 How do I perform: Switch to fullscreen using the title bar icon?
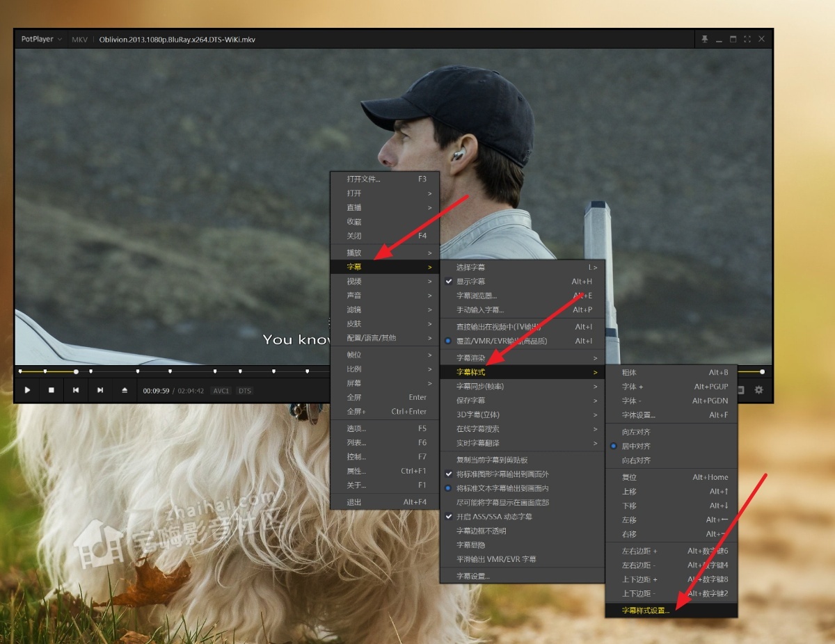point(747,40)
